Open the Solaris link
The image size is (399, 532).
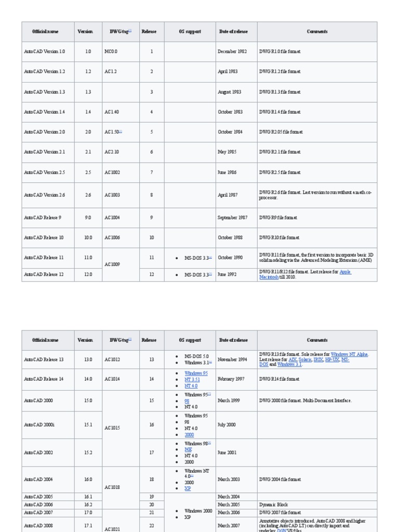305,360
